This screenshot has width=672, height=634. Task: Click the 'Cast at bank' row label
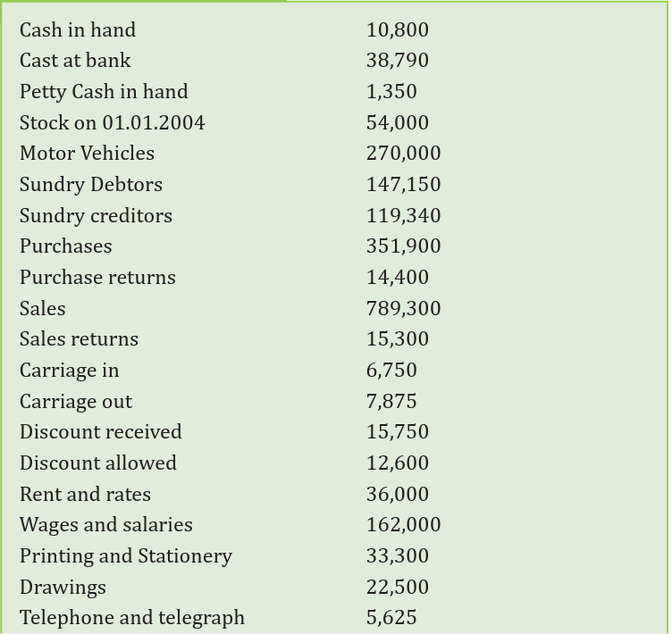(x=75, y=61)
